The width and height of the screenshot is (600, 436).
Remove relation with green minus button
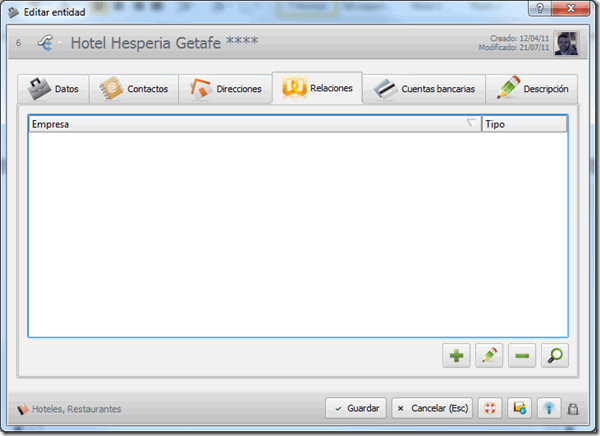point(522,356)
